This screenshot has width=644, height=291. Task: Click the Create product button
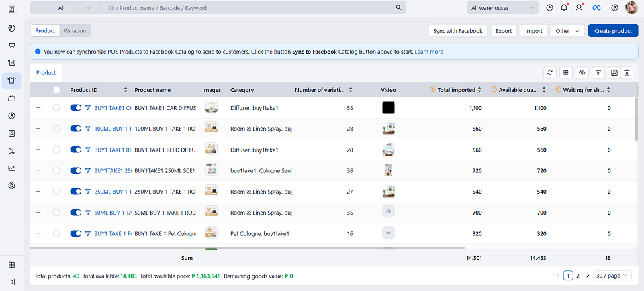[612, 31]
